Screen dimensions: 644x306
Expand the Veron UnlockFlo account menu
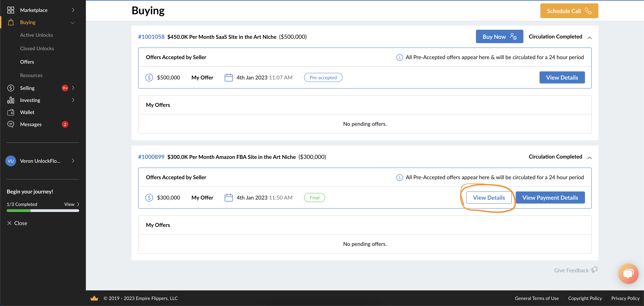tap(73, 161)
